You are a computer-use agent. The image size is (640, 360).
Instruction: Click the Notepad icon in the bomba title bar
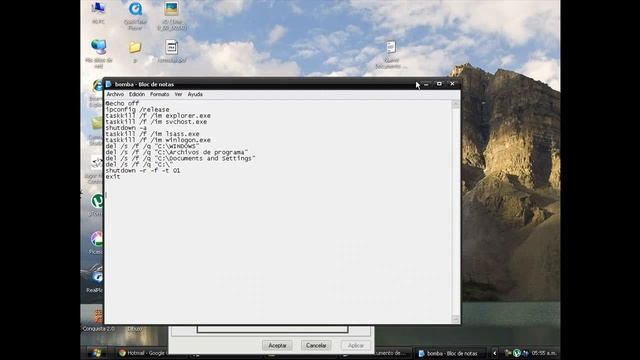tap(109, 84)
